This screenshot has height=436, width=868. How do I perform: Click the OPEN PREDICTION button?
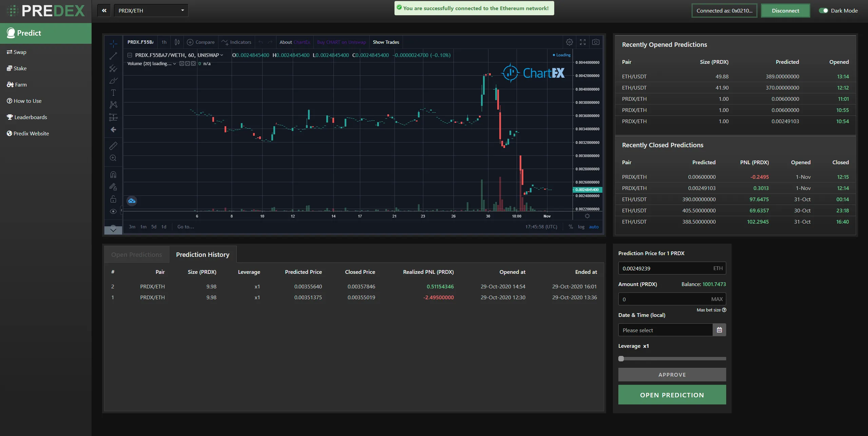click(672, 395)
